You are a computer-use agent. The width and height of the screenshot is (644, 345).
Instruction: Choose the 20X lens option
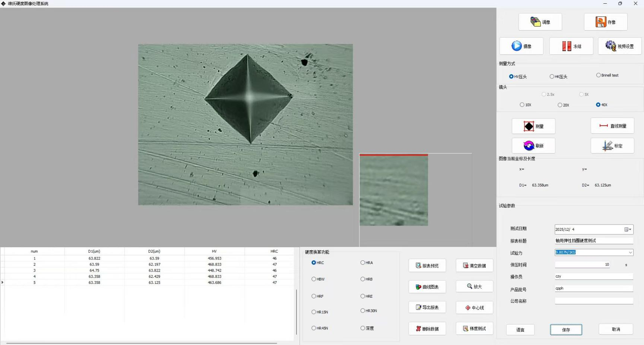pos(560,105)
